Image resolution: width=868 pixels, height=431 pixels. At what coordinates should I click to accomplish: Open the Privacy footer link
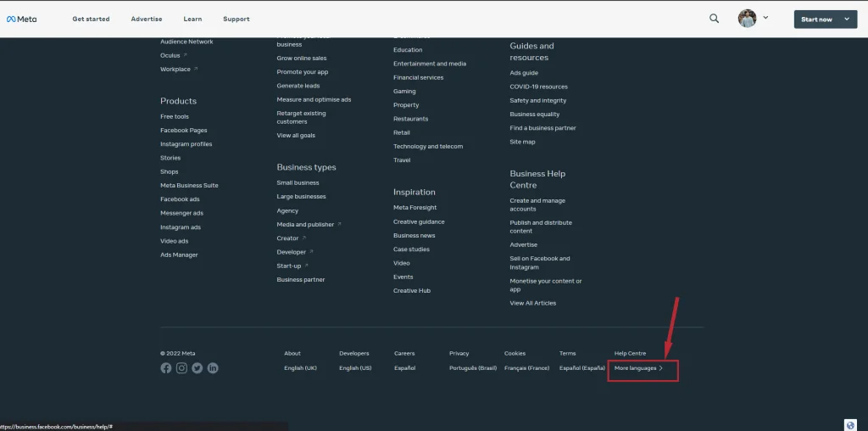click(459, 354)
